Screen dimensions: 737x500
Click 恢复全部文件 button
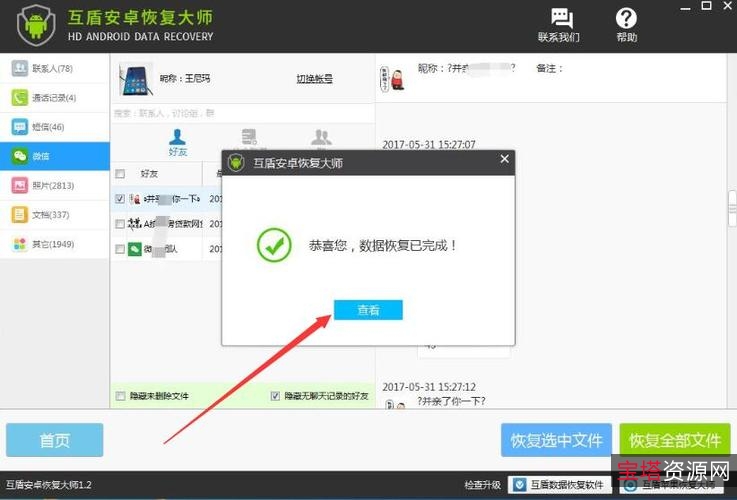click(x=675, y=440)
